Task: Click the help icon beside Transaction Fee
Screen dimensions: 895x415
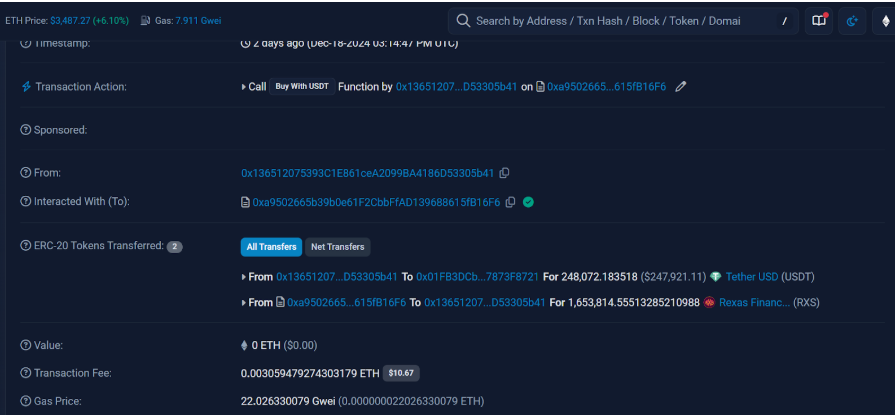Action: (26, 373)
